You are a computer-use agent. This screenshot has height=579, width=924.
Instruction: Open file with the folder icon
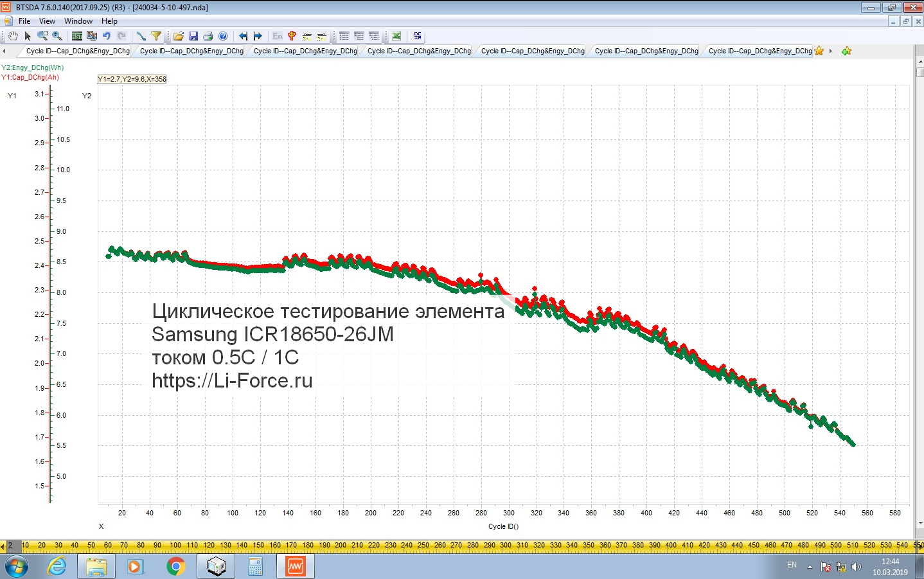point(179,36)
